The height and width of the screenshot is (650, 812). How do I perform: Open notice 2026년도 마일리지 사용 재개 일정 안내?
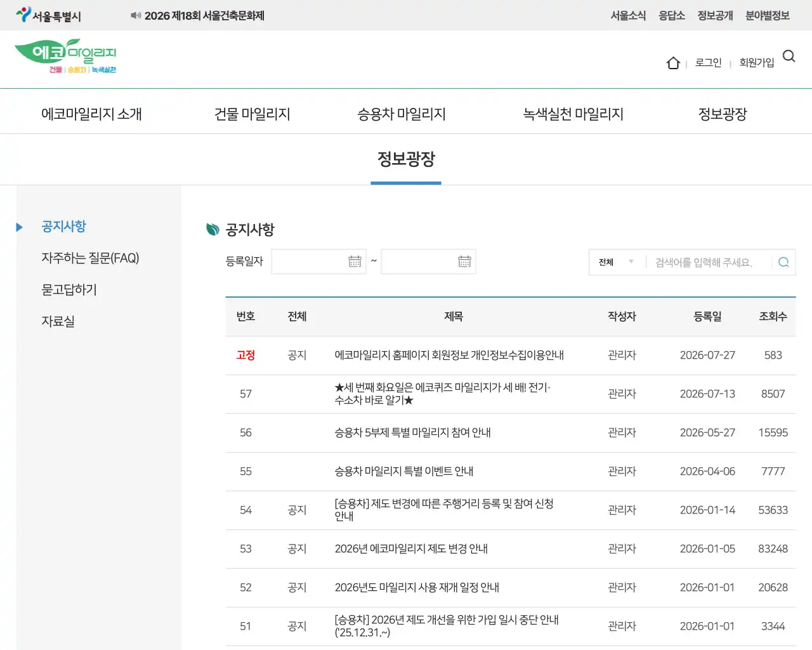[x=417, y=588]
